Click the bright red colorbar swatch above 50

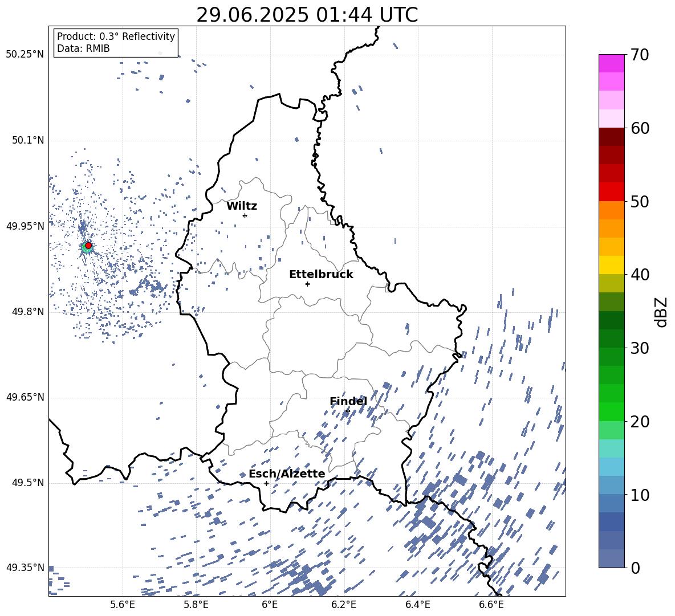point(611,192)
